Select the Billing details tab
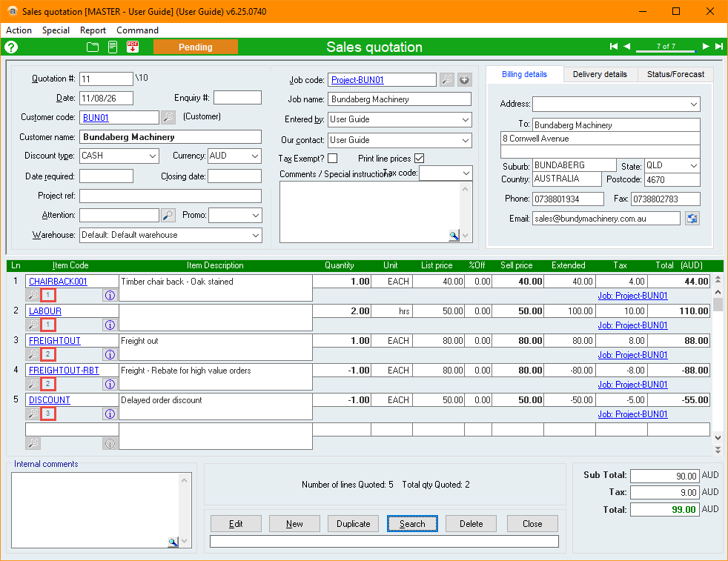Image resolution: width=728 pixels, height=561 pixels. [x=524, y=74]
